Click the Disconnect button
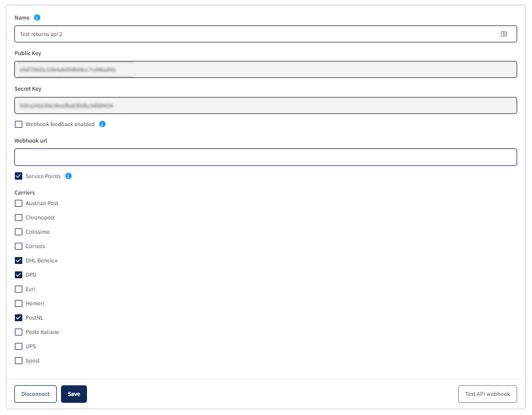Screen dimensions: 532x415 36,394
